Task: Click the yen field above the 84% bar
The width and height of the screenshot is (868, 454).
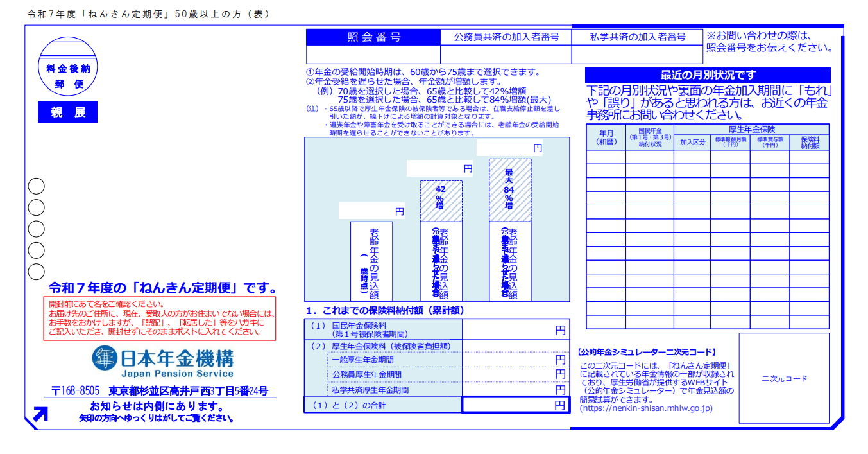Action: point(509,148)
